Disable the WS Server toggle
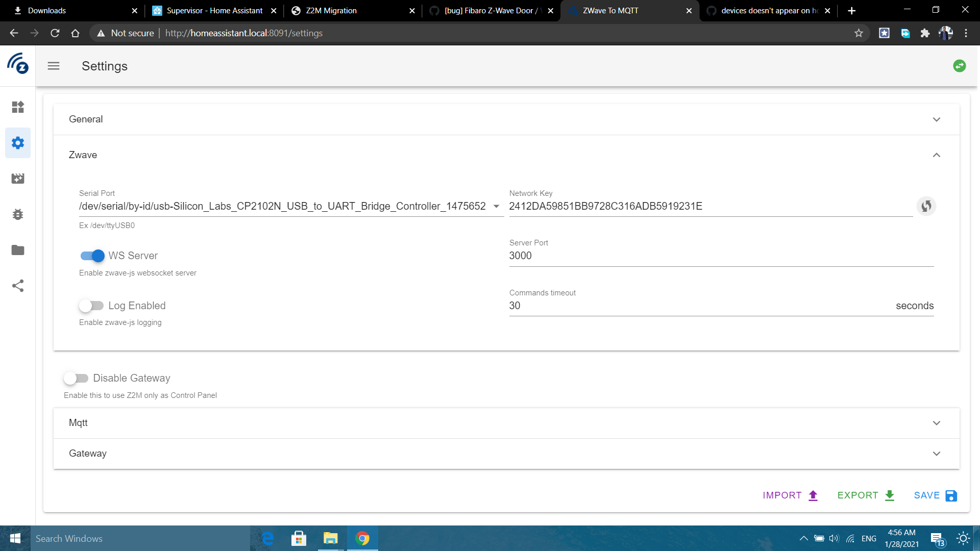Screen dimensions: 980x551 (x=92, y=256)
